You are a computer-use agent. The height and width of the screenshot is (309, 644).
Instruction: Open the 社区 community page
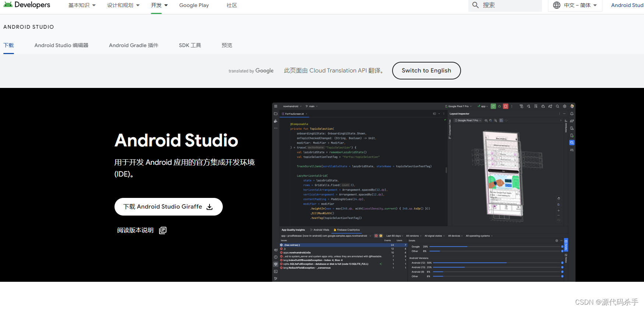(x=232, y=5)
